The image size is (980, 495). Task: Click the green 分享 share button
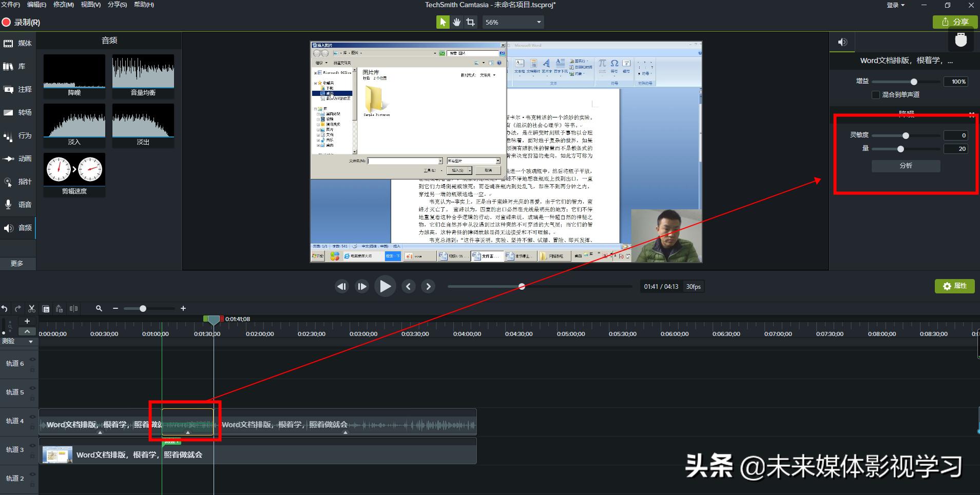tap(955, 22)
